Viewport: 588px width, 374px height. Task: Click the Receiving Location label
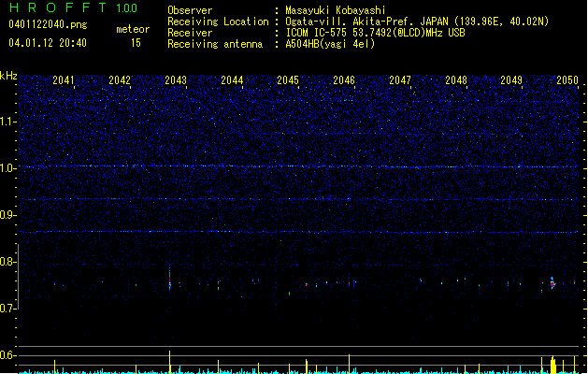218,22
